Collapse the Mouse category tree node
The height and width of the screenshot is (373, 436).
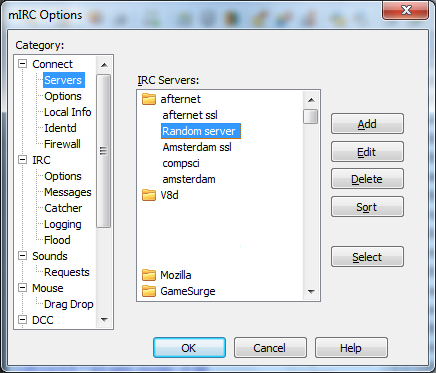pyautogui.click(x=22, y=288)
